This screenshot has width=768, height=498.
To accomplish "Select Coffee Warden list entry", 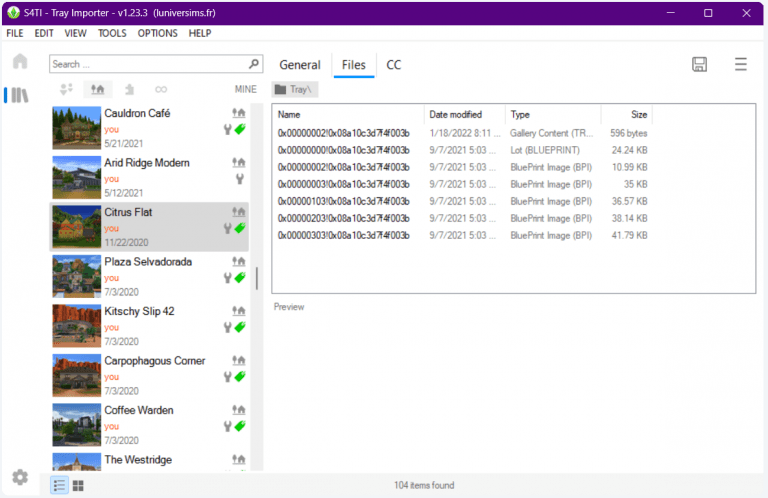I will tap(149, 425).
